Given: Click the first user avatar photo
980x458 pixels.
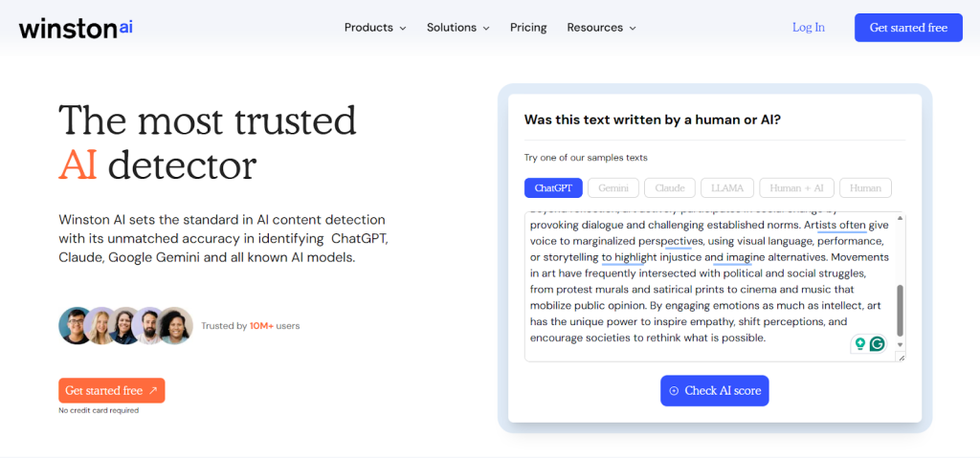Looking at the screenshot, I should click(x=76, y=325).
